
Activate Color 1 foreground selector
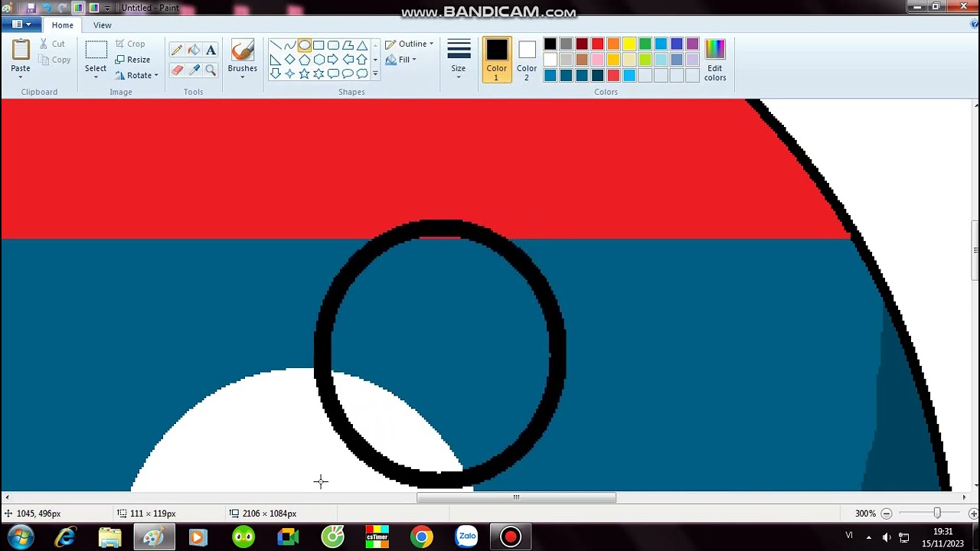pos(496,60)
